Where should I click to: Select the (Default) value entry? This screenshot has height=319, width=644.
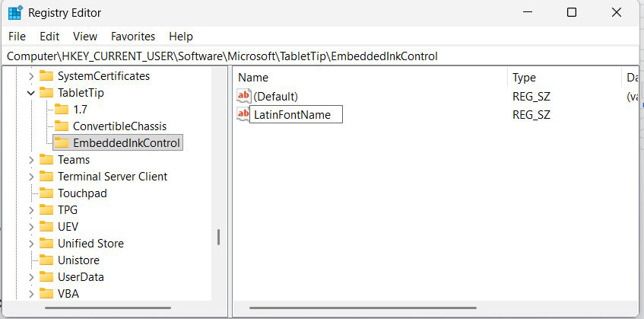click(x=275, y=97)
